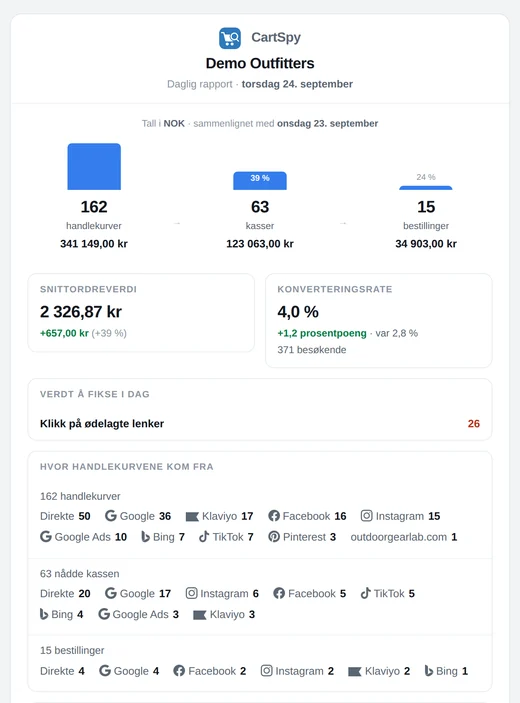
Task: Click the +1,2 prosentpoeng change text
Action: coord(322,333)
